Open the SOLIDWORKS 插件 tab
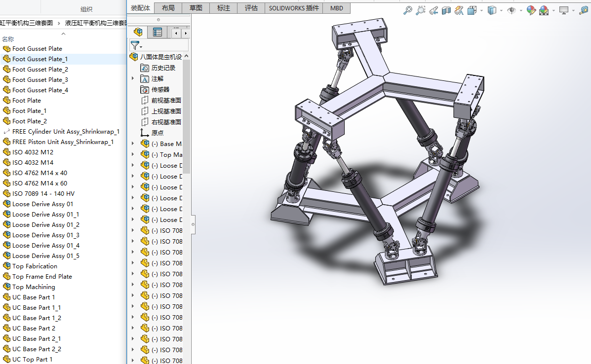 pyautogui.click(x=294, y=8)
